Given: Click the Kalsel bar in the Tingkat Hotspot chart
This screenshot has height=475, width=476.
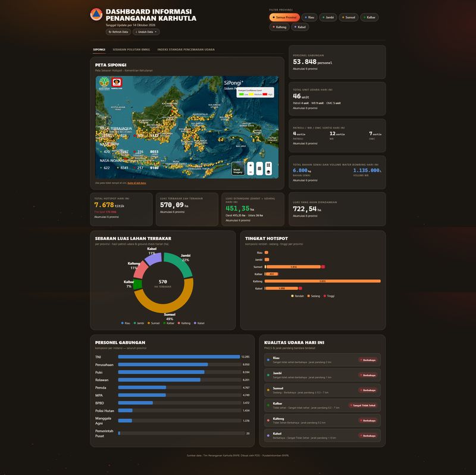Looking at the screenshot, I should pyautogui.click(x=283, y=288).
